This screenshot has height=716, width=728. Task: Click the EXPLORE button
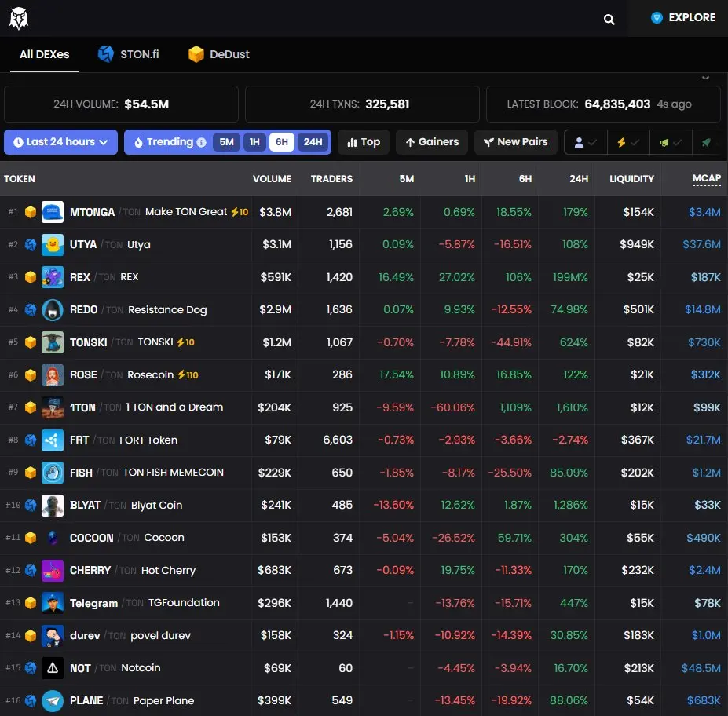(x=683, y=17)
